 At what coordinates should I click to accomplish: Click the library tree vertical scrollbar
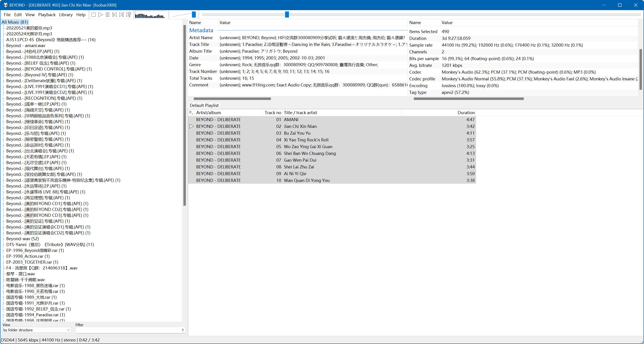tap(185, 115)
